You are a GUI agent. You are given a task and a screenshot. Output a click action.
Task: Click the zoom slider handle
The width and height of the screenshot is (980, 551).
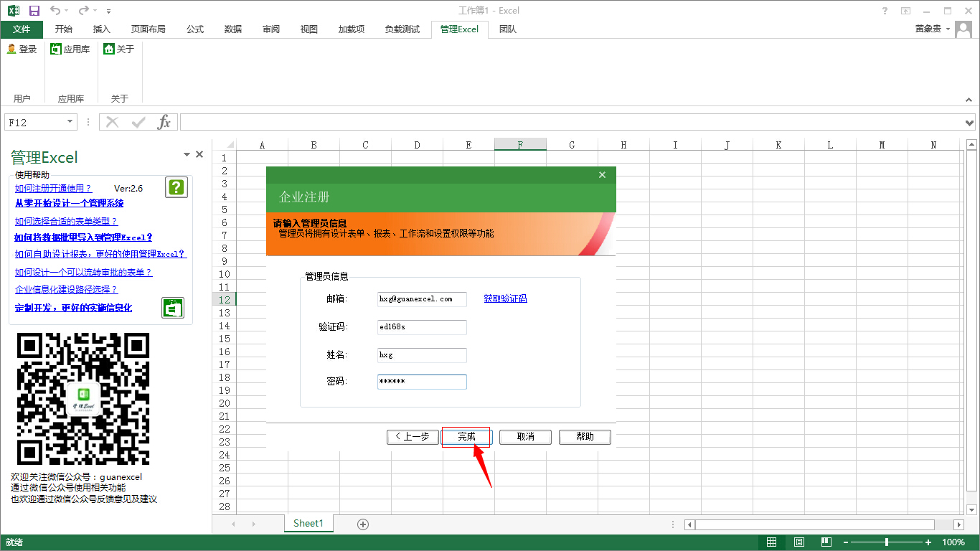click(887, 542)
